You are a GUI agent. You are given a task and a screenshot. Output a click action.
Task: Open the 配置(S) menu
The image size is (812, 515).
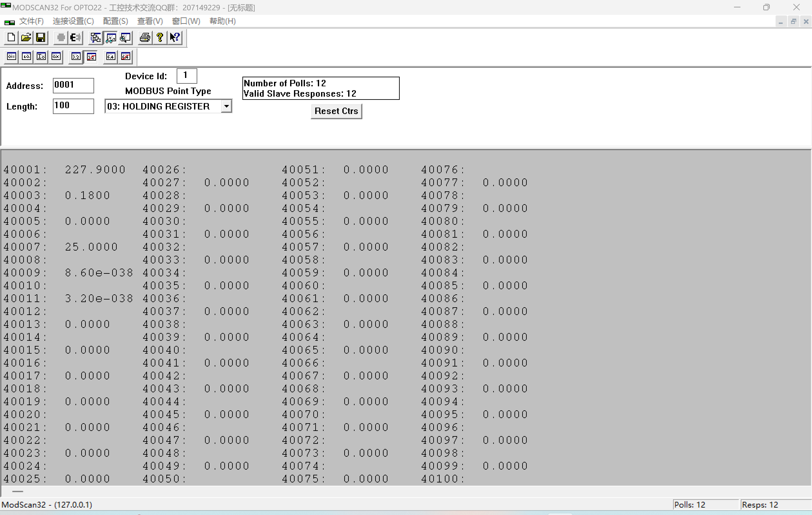(116, 21)
